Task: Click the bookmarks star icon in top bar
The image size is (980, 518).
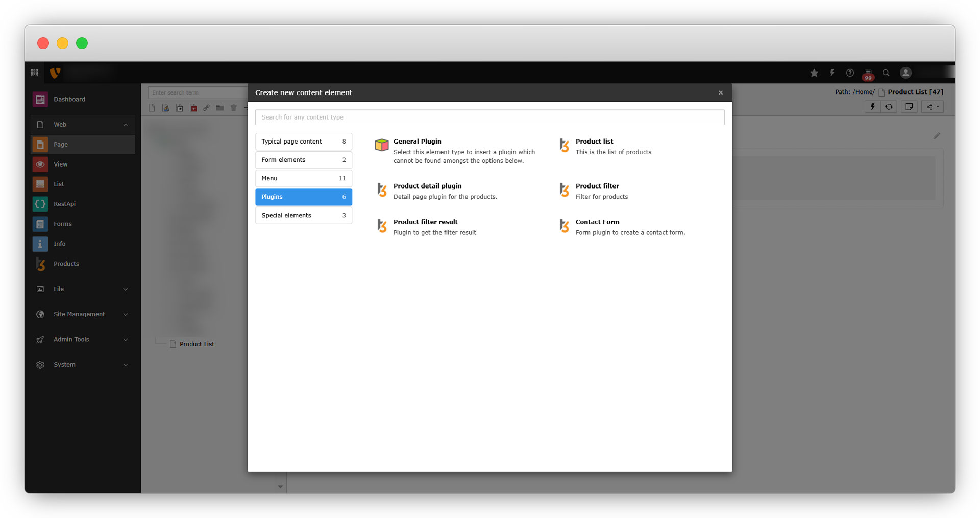Action: pyautogui.click(x=814, y=73)
